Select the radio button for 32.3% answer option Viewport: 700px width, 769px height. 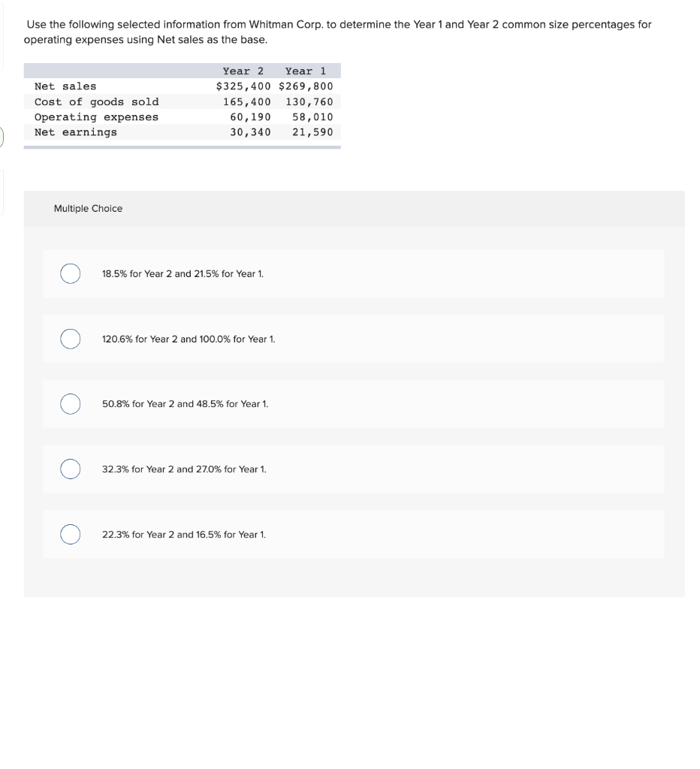click(70, 469)
